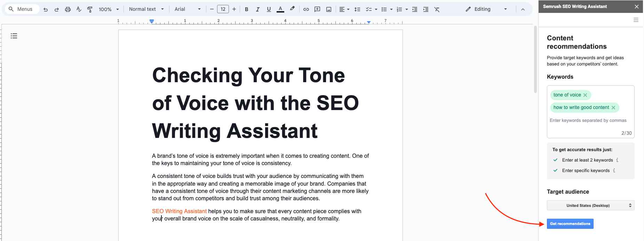Remove 'how to write good content' keyword
This screenshot has width=644, height=241.
coord(613,108)
